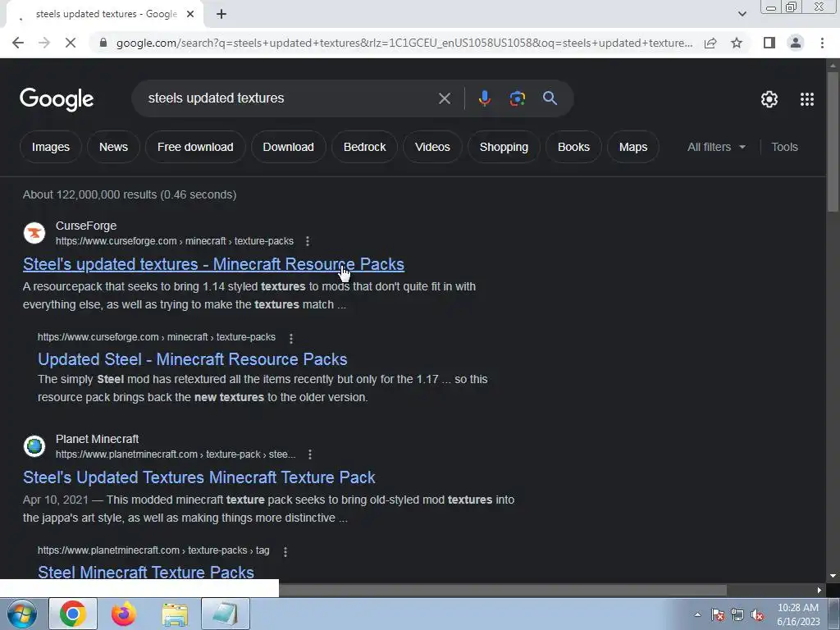840x630 pixels.
Task: Open the tab search chevron
Action: tap(742, 14)
